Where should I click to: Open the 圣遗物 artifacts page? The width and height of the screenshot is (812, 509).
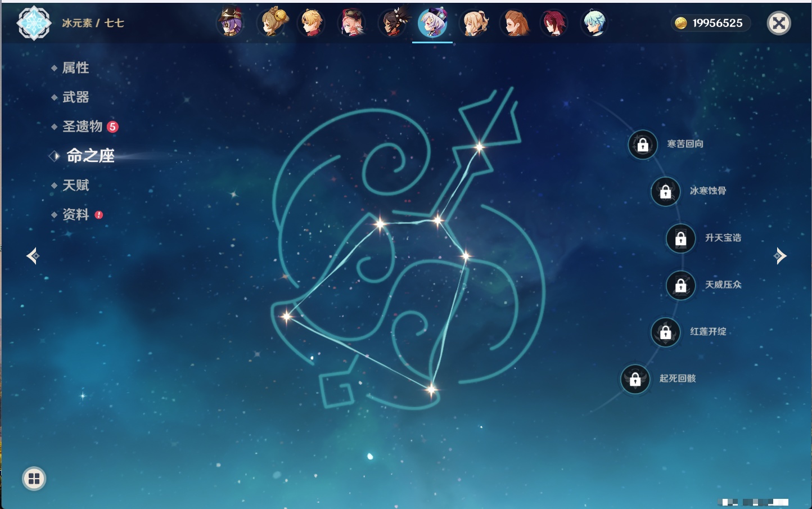(82, 127)
